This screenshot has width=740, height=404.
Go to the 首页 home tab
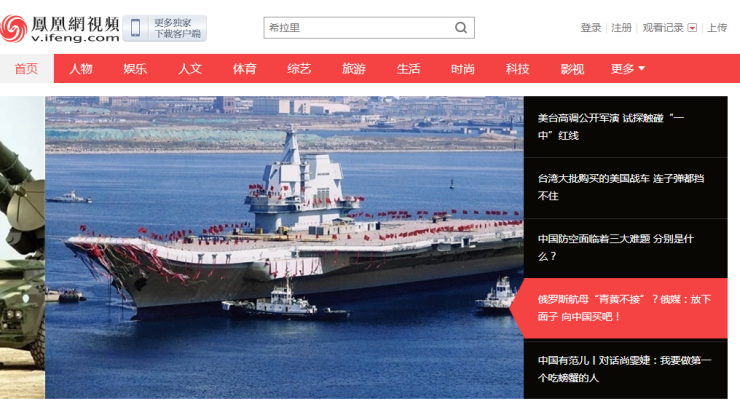tap(26, 69)
